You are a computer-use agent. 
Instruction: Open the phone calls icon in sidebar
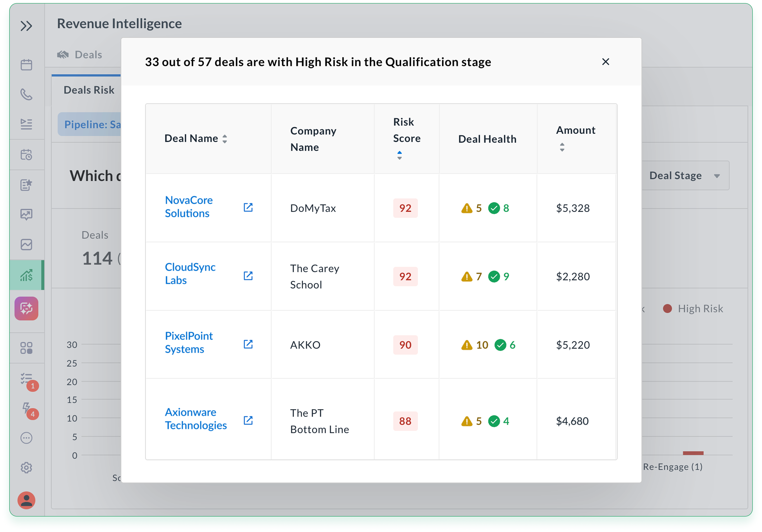tap(26, 95)
